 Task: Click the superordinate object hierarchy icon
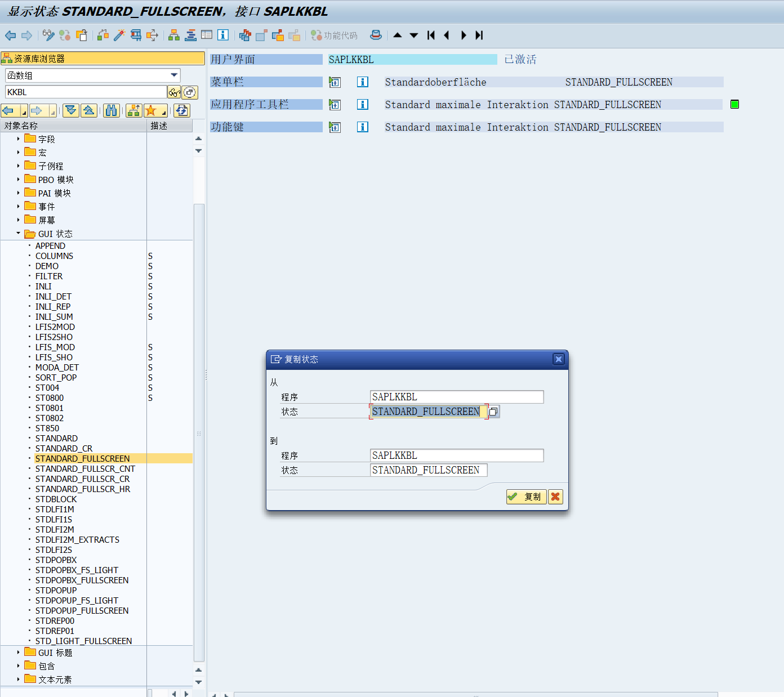pyautogui.click(x=133, y=110)
